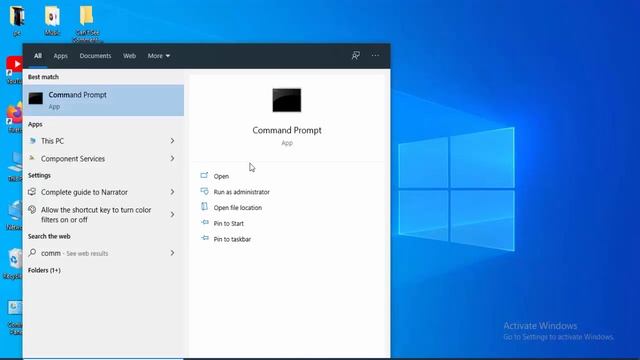Expand the Complete guide to Narrator chevron

(x=172, y=192)
